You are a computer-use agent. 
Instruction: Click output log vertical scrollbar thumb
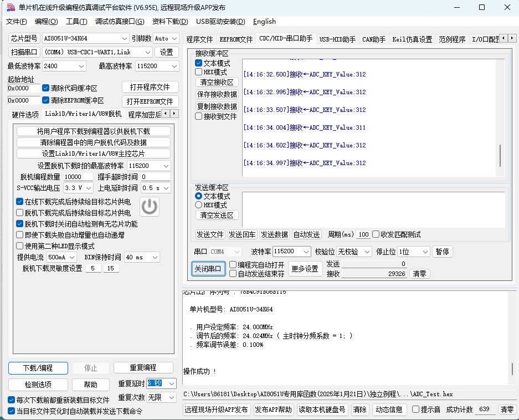512,368
